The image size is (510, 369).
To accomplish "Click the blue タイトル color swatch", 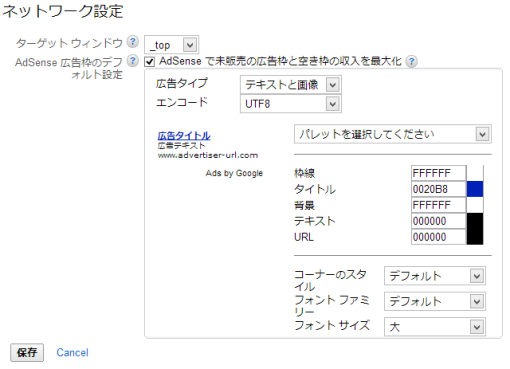I will click(x=475, y=189).
